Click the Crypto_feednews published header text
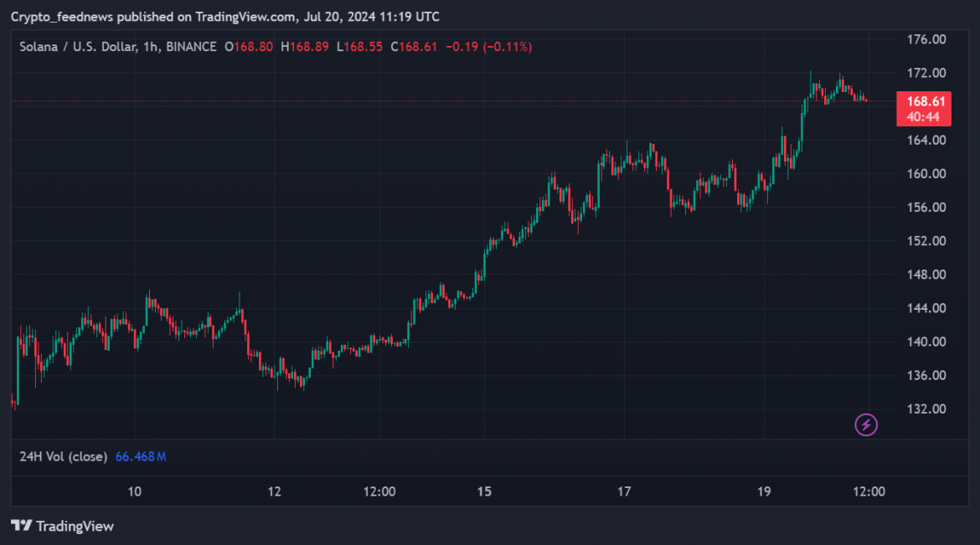This screenshot has width=980, height=545. tap(224, 17)
